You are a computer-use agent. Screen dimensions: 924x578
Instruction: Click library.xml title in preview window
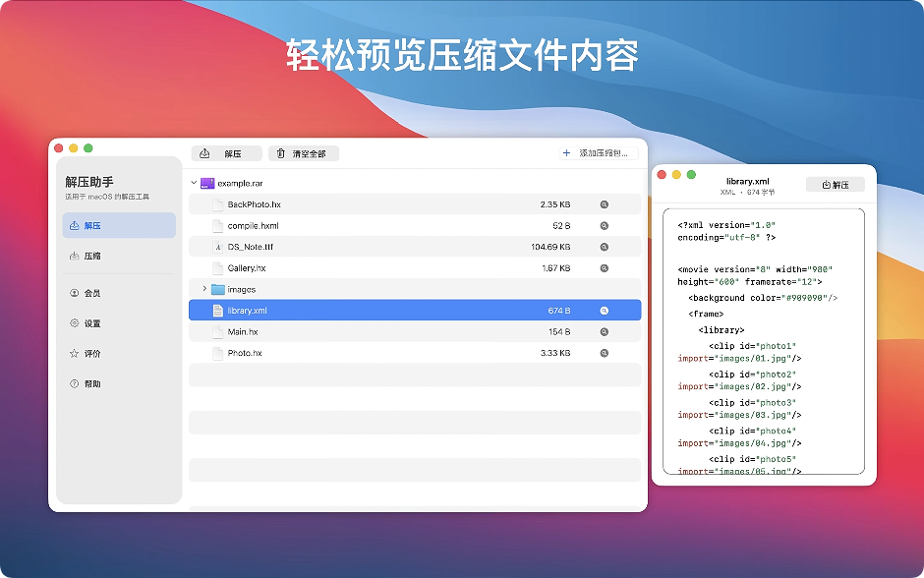click(748, 181)
